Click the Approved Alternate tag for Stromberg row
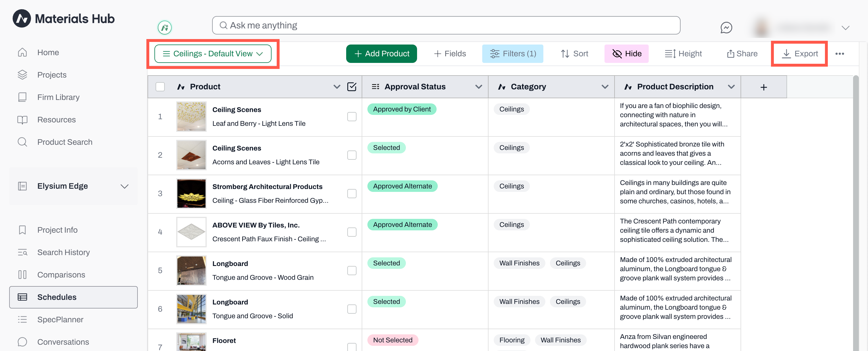868x351 pixels. (x=402, y=186)
